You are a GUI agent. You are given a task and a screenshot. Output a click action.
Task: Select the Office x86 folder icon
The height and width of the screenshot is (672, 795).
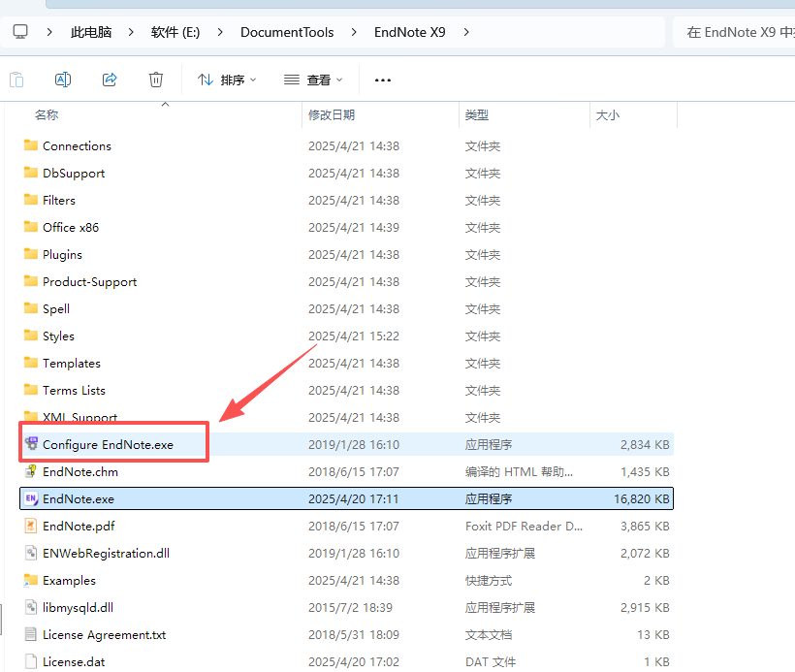[31, 227]
